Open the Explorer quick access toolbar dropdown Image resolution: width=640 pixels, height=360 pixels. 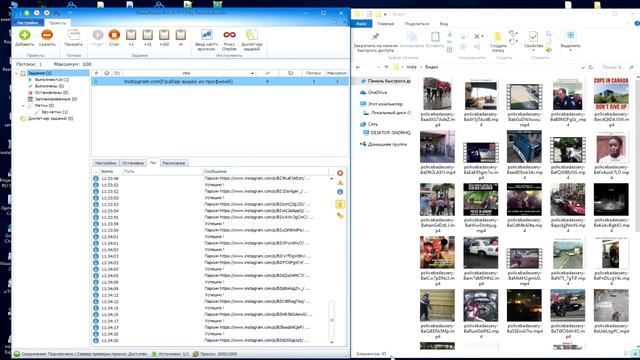click(x=385, y=14)
